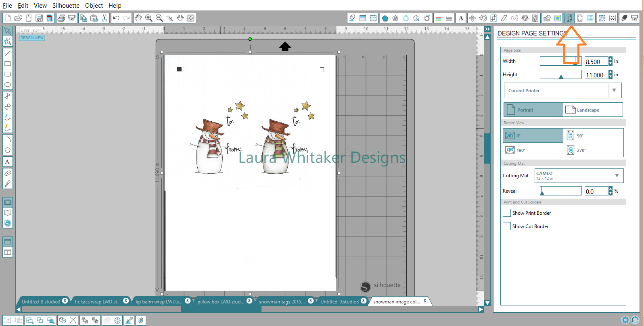Enable Show Cut Border checkbox
644x326 pixels.
coord(507,226)
